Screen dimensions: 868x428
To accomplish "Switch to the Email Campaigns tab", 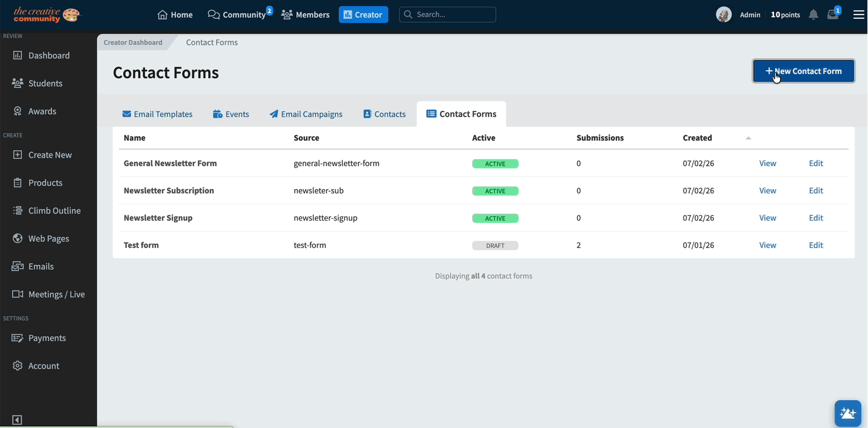I will tap(306, 114).
